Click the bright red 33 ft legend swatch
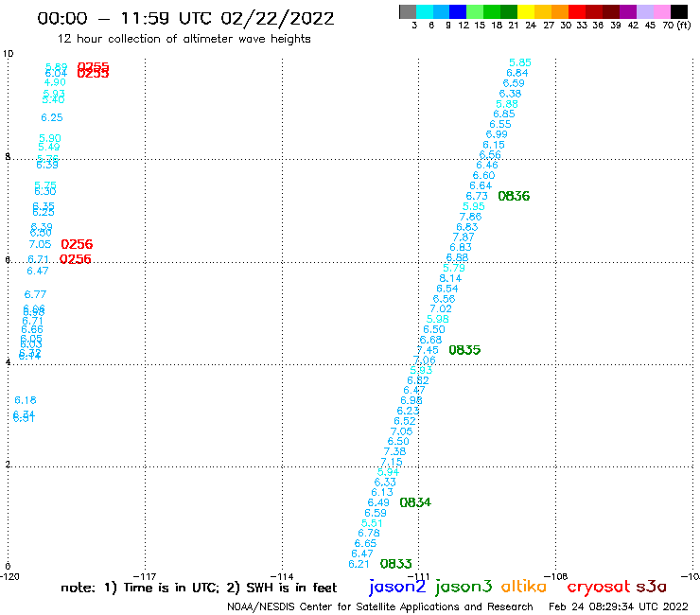The image size is (700, 615). tap(576, 11)
